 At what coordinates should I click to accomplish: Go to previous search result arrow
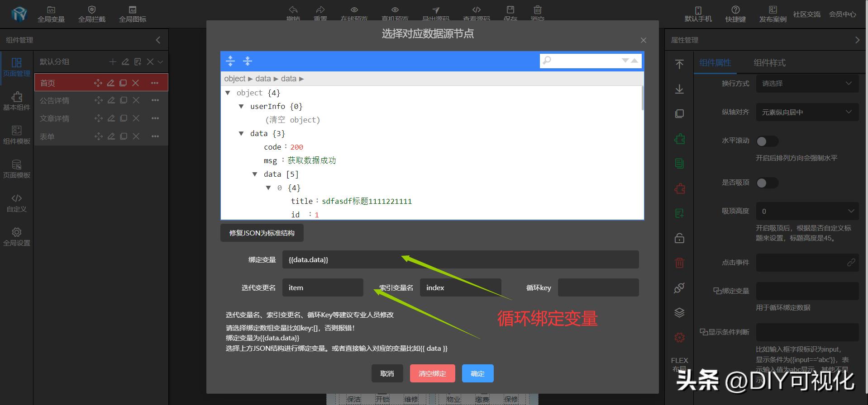point(634,60)
